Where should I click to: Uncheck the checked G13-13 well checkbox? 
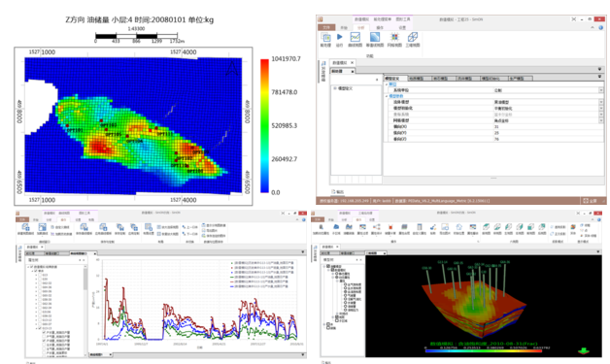click(40, 328)
